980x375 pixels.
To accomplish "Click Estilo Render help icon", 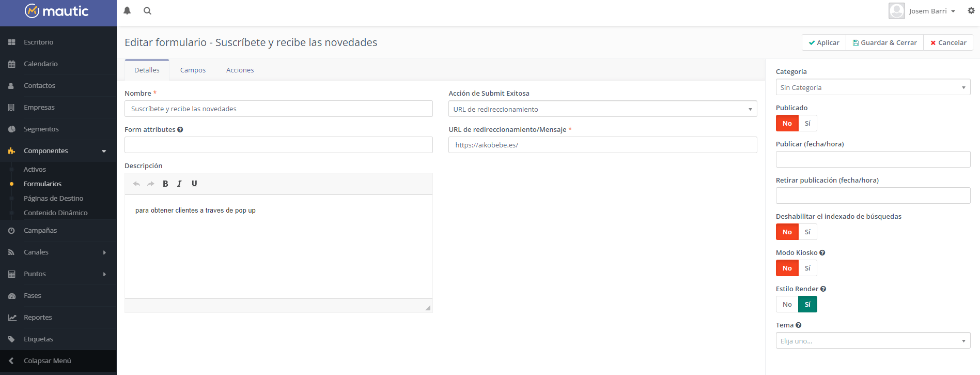I will tap(823, 289).
